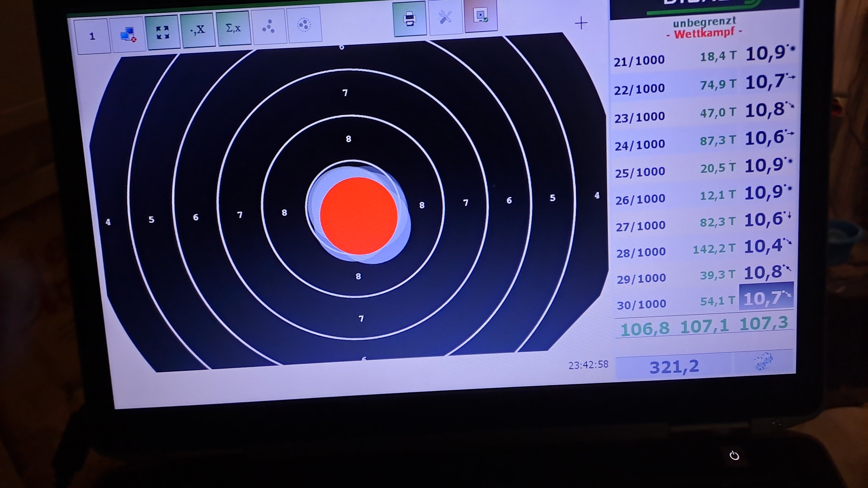Click the scattered shot dots icon
The height and width of the screenshot is (488, 868).
point(269,26)
